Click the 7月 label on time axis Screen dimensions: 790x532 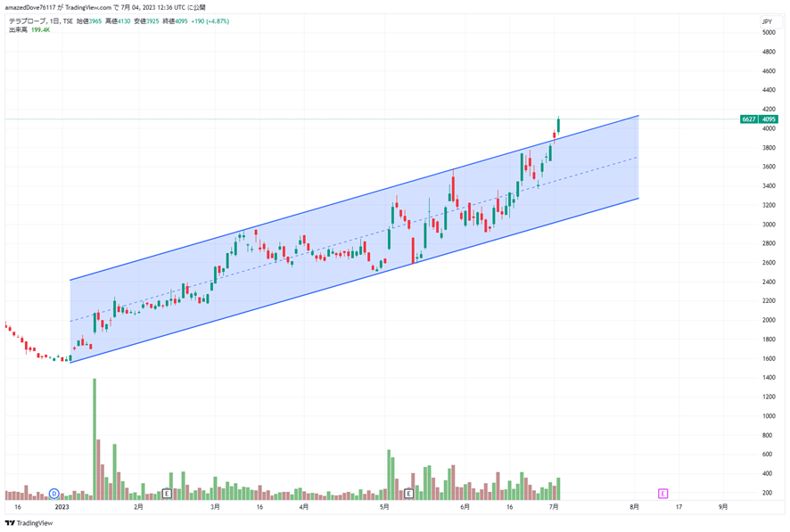(x=554, y=507)
